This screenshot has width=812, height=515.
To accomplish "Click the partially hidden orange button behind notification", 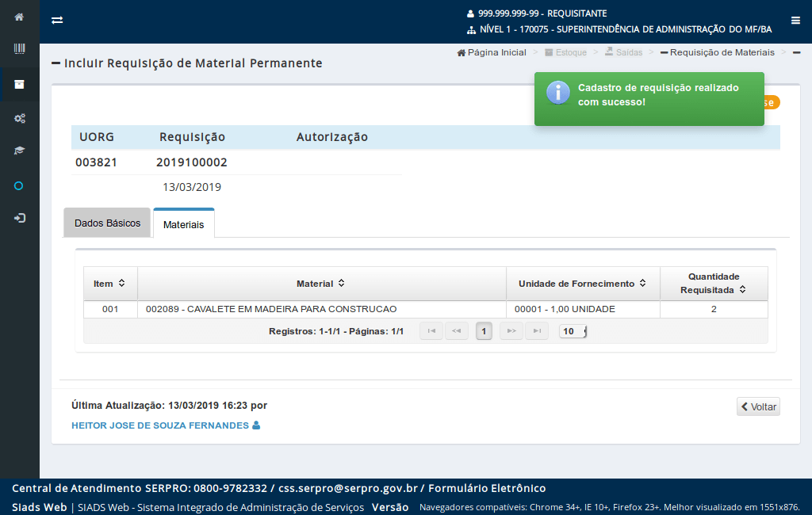I will [x=772, y=102].
